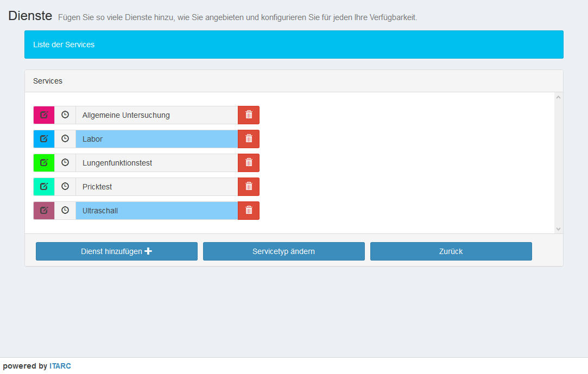This screenshot has width=588, height=374.
Task: Click the scrollbar down arrow in Services list
Action: 558,229
